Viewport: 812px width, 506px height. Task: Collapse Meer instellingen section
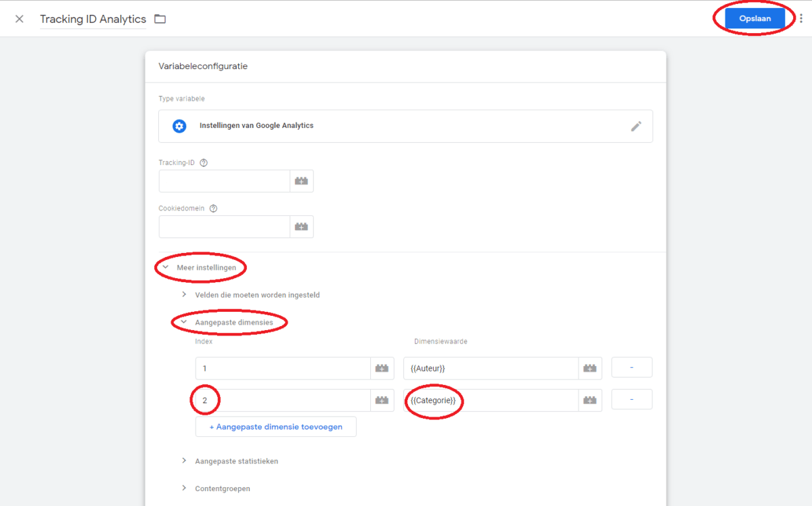tap(200, 268)
